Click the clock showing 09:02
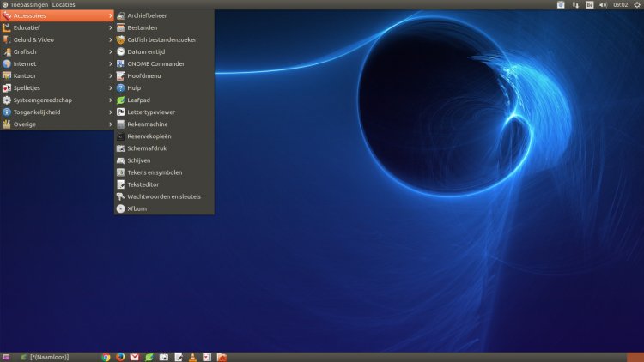Image resolution: width=644 pixels, height=362 pixels. (x=620, y=4)
